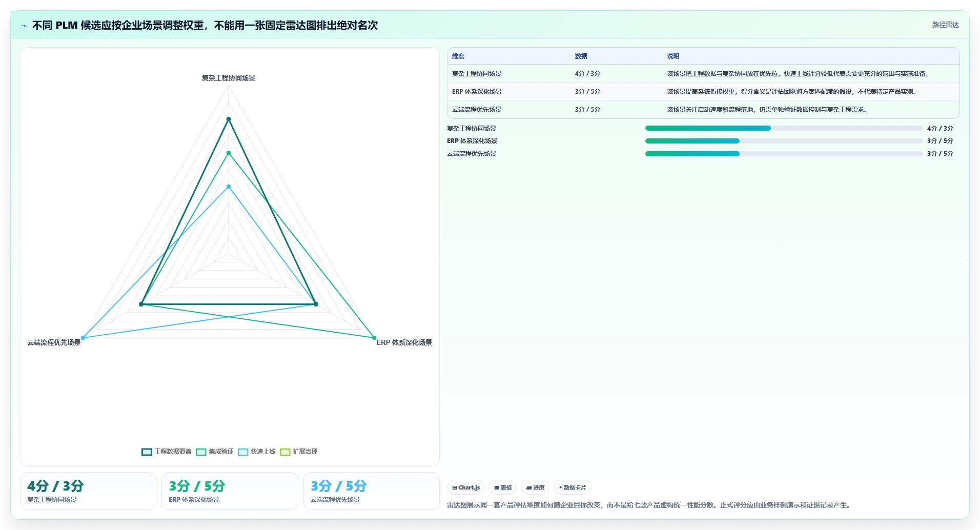Click the description starting 该场景把工程数据
This screenshot has height=530, width=980.
click(x=799, y=74)
